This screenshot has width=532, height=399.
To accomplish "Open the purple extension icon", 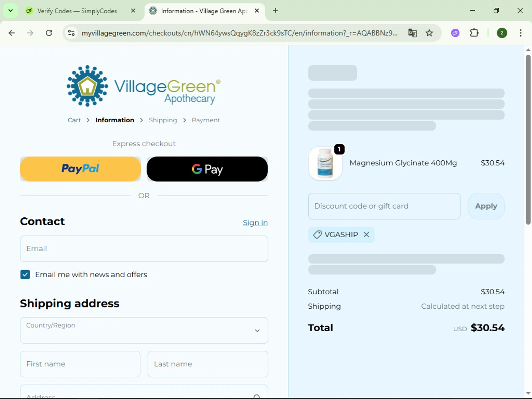I will [455, 33].
